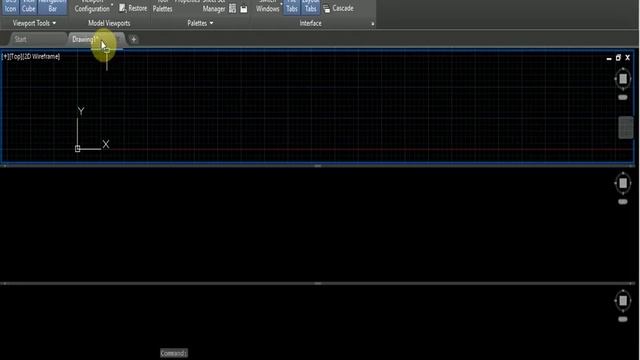
Task: Open the Properties palette
Action: [187, 2]
